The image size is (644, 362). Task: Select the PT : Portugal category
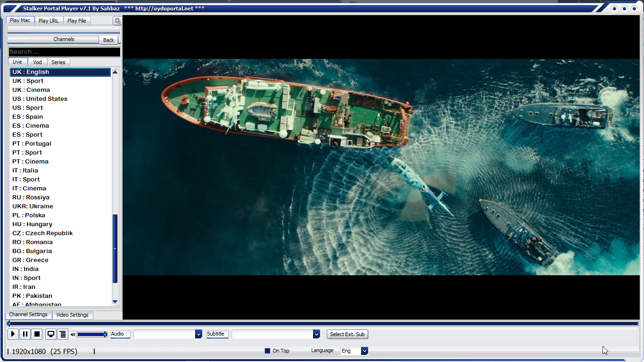(x=60, y=144)
